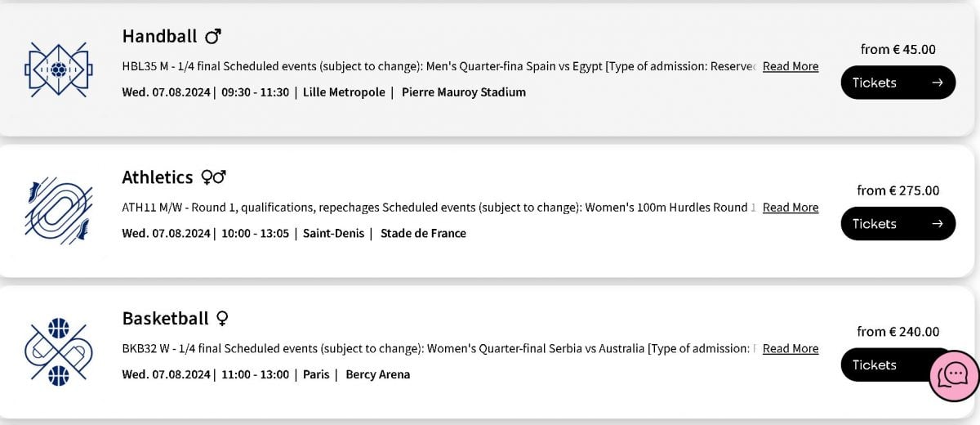Viewport: 980px width, 425px height.
Task: Click the Stade de France venue text
Action: point(423,233)
